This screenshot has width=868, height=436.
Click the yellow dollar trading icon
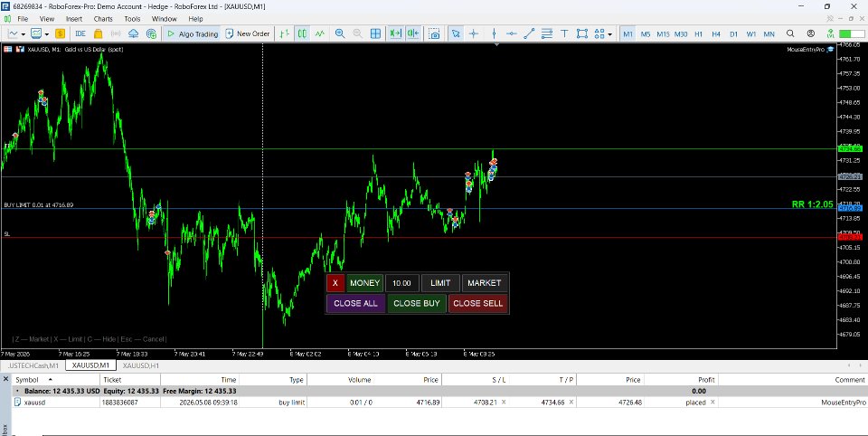click(60, 33)
